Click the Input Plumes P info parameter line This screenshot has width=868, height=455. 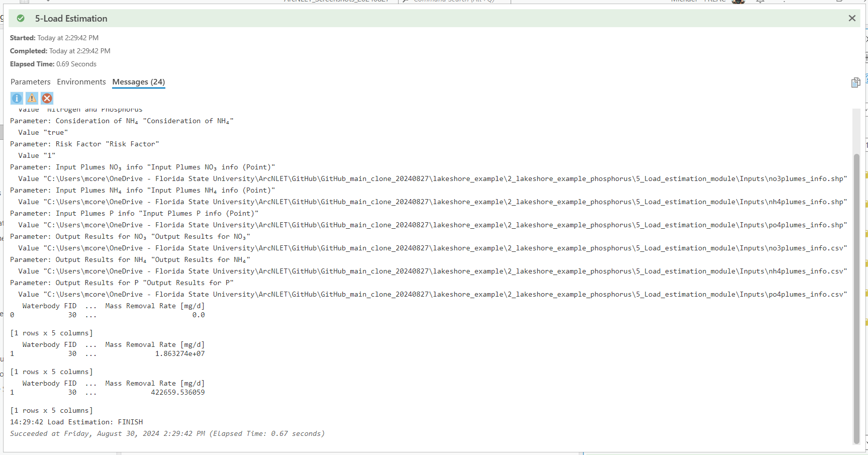[134, 213]
